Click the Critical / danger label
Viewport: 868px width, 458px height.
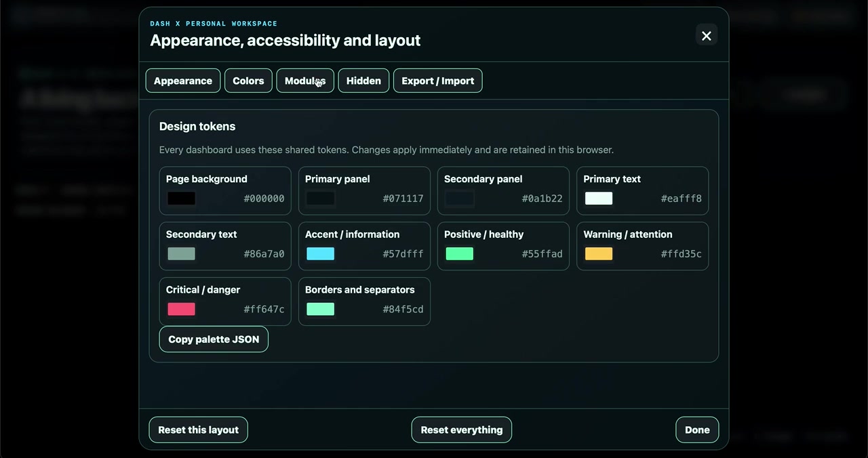pos(203,290)
